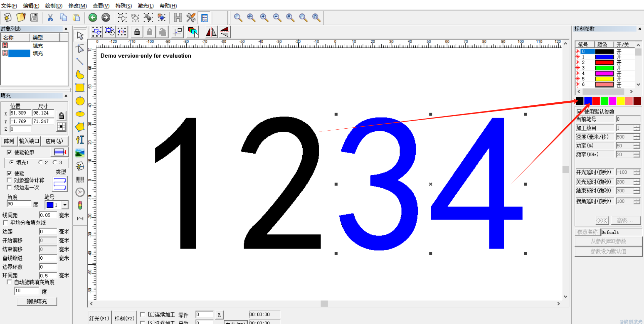This screenshot has width=644, height=324.
Task: Click the Paste clipboard icon
Action: tap(76, 18)
